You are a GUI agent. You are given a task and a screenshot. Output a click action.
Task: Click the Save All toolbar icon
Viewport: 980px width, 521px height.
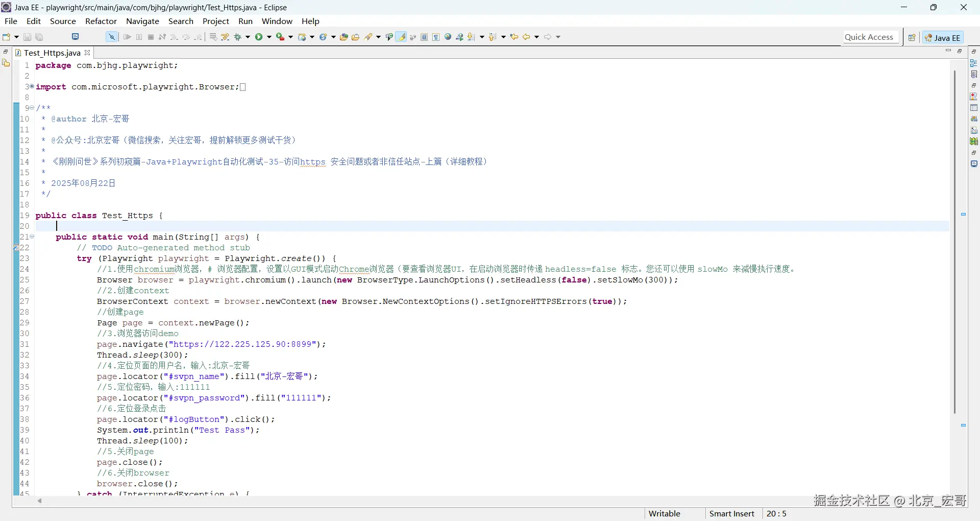click(x=39, y=37)
